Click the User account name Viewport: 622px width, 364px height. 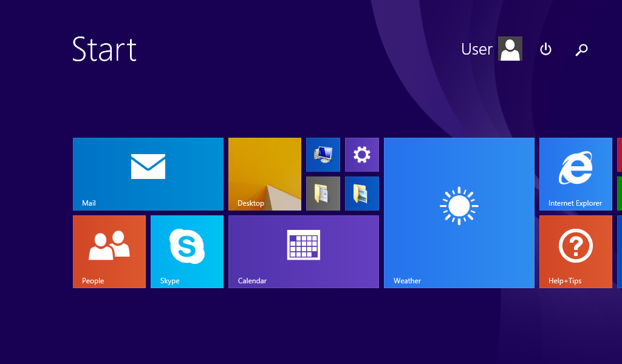coord(477,49)
